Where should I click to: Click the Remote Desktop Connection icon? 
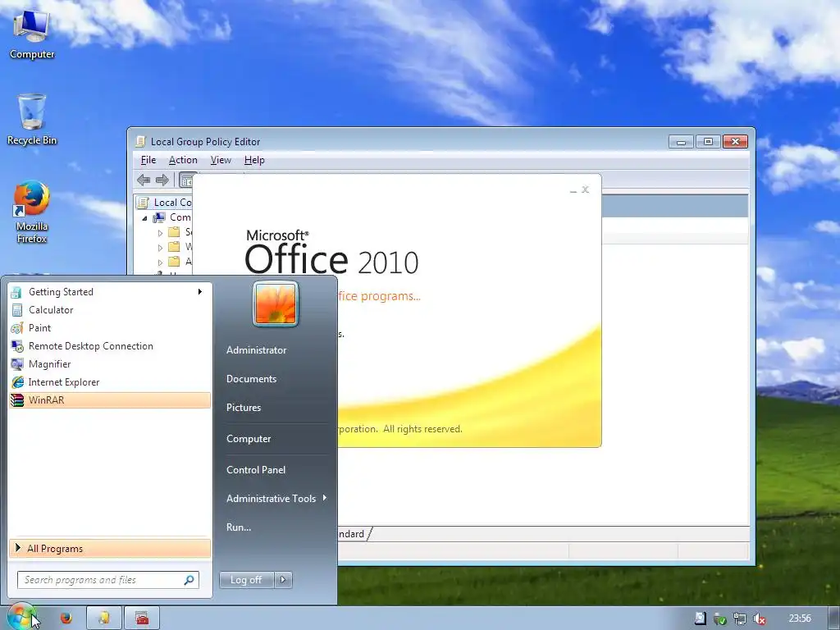pos(17,346)
